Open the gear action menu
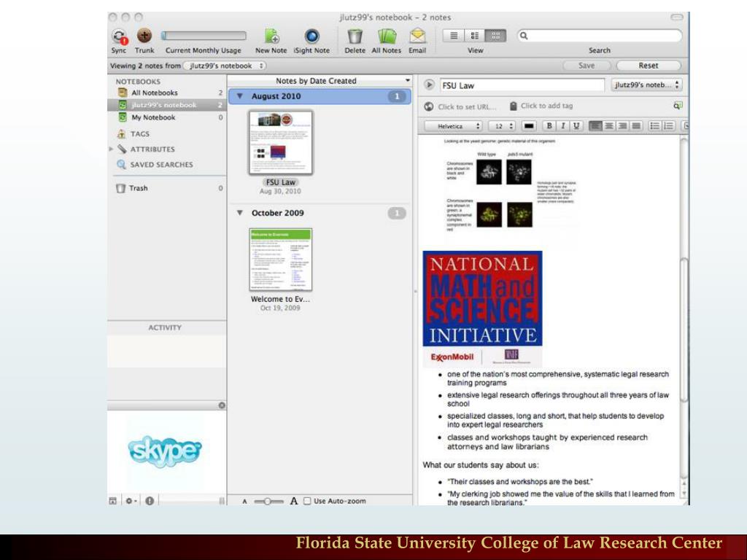The width and height of the screenshot is (747, 560). [x=131, y=501]
